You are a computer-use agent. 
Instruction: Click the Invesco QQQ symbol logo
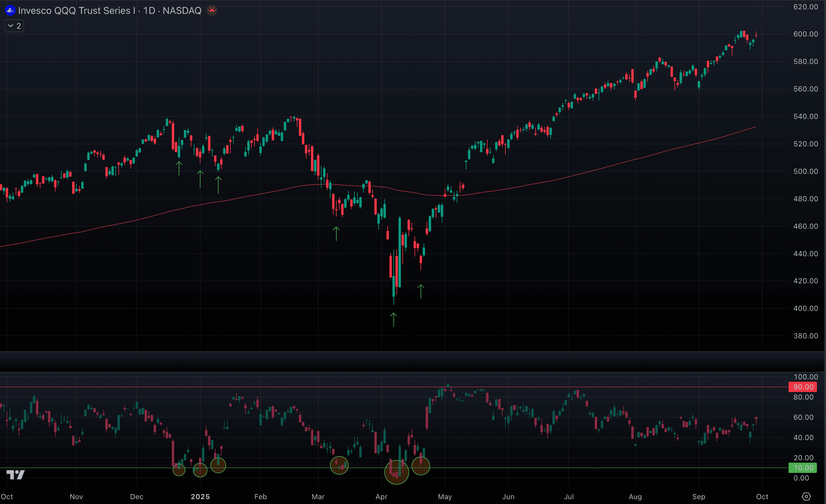[x=10, y=10]
